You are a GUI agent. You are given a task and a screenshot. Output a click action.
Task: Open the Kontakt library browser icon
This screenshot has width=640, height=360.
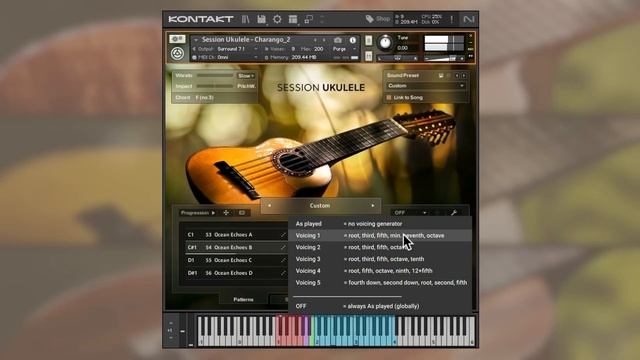246,19
